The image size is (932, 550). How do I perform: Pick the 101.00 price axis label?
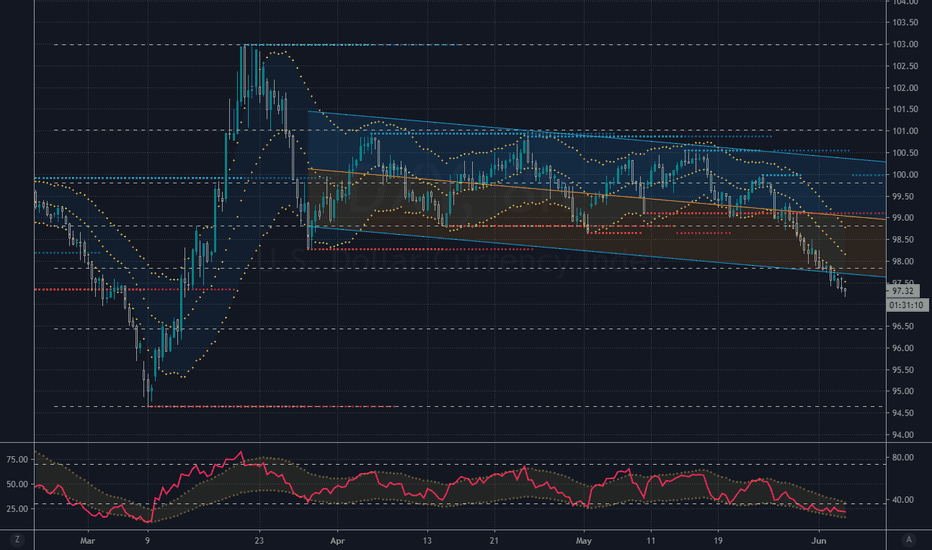point(905,131)
